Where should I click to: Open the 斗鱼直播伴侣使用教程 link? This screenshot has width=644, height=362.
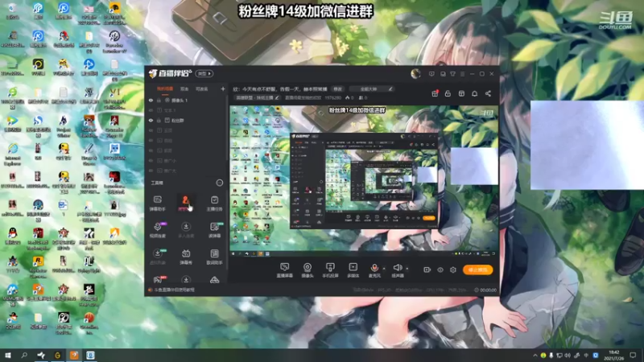(174, 290)
